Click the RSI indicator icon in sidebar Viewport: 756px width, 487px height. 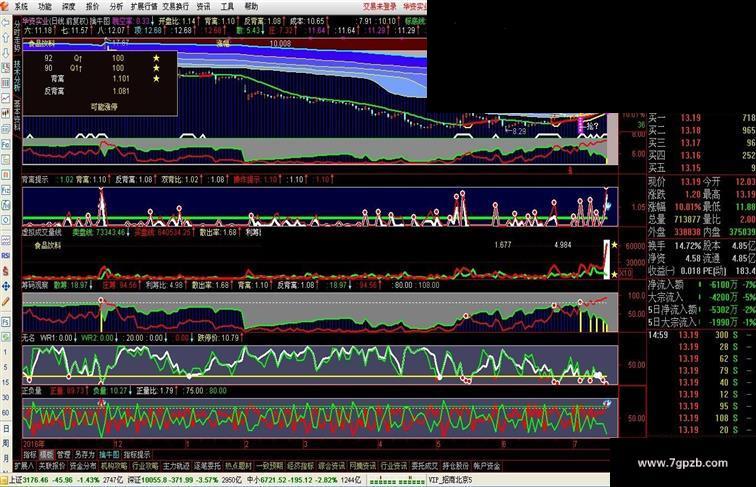5,256
